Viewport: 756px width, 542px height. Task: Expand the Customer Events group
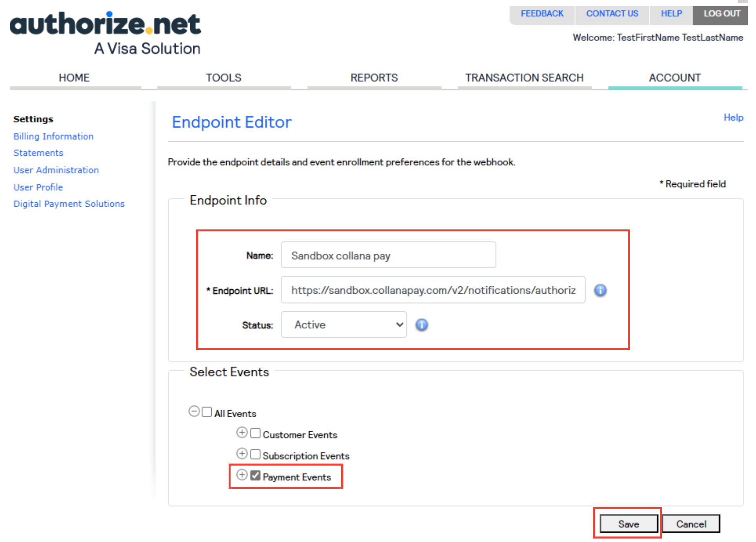click(242, 433)
